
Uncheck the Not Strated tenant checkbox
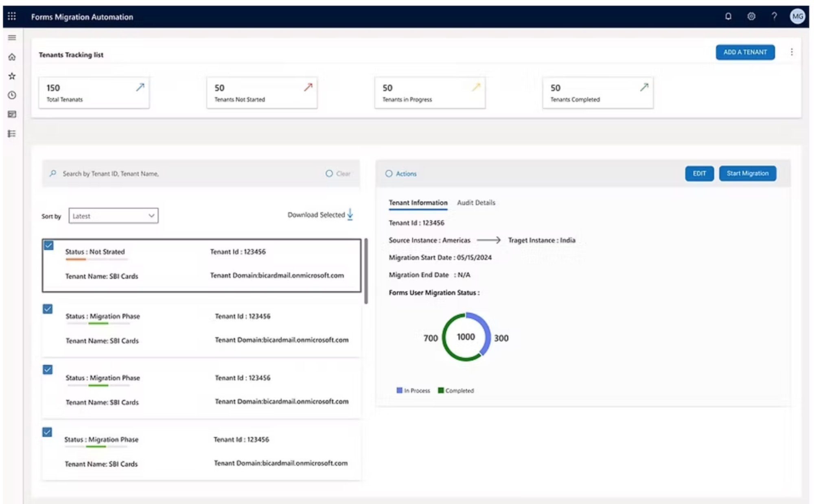(x=49, y=245)
